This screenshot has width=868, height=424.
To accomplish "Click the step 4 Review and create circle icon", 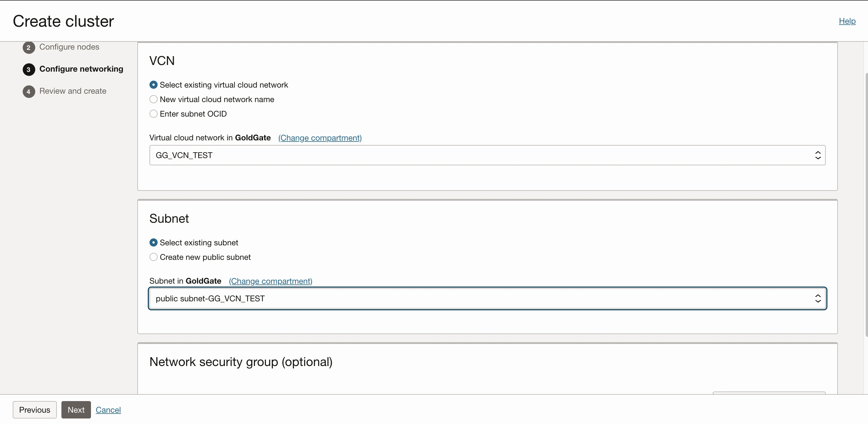I will 29,91.
